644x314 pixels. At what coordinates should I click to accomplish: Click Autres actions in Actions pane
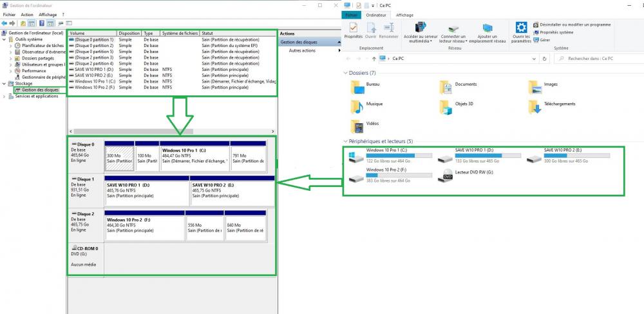tap(302, 50)
